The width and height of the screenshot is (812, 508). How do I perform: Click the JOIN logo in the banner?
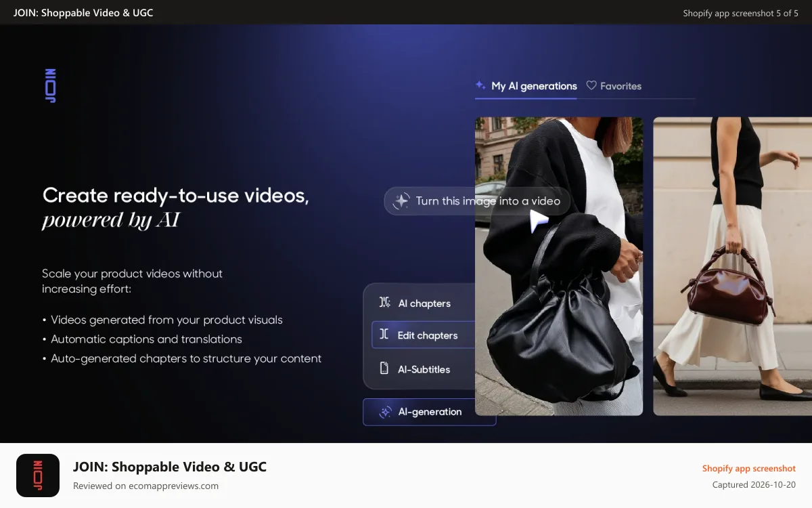(50, 86)
